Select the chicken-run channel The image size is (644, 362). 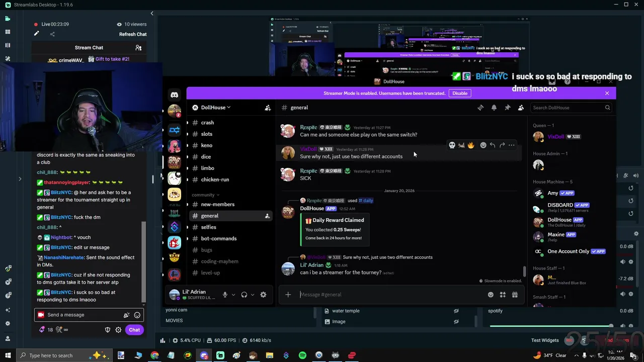pyautogui.click(x=231, y=179)
